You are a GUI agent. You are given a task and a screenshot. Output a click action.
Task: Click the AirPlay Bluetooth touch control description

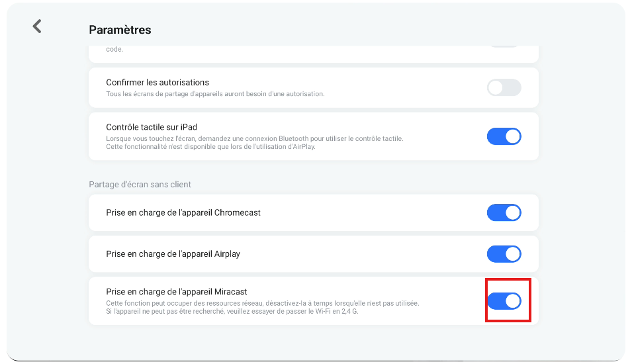pyautogui.click(x=254, y=142)
